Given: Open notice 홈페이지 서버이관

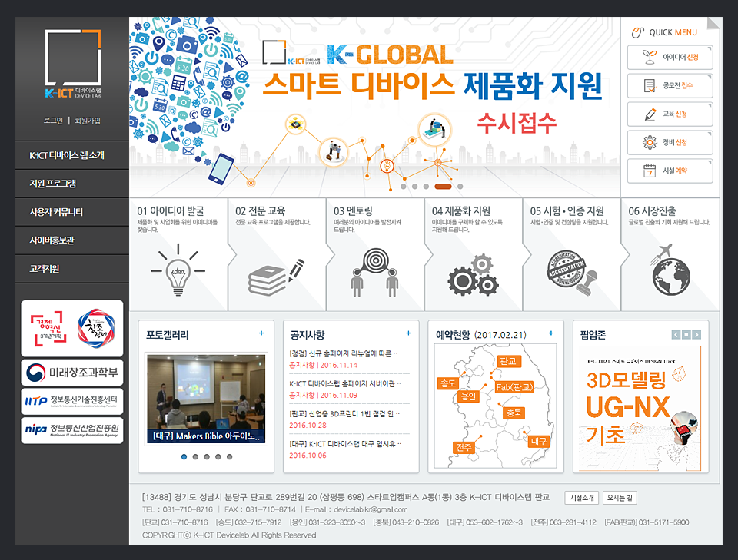Looking at the screenshot, I should (x=345, y=383).
